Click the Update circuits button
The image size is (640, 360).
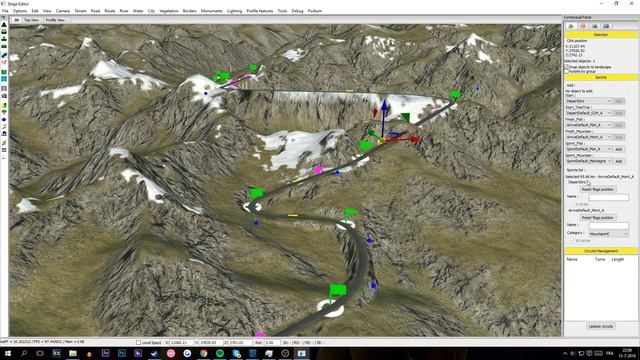coord(601,326)
